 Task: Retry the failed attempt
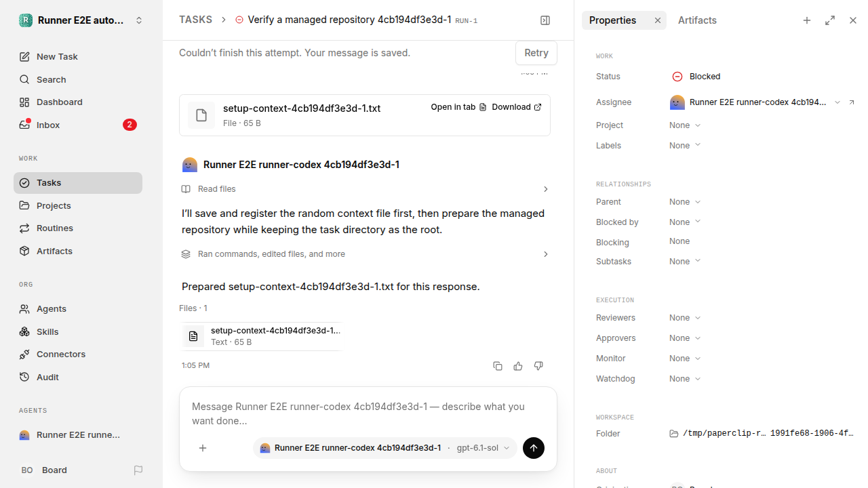click(536, 53)
